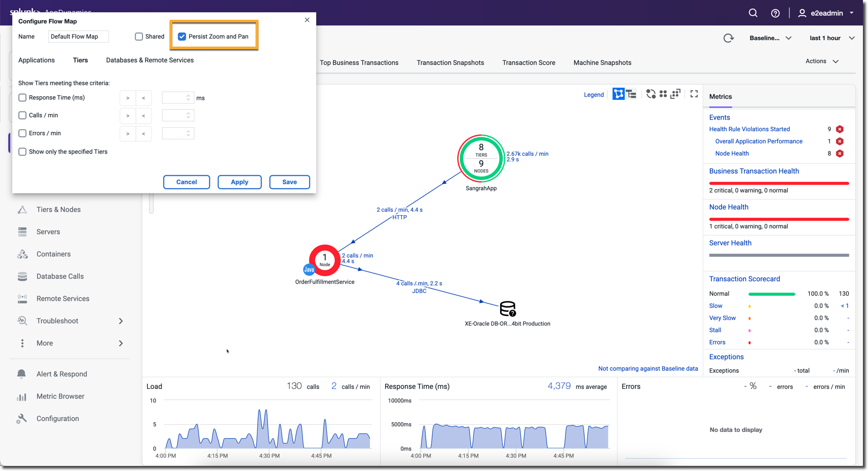Select the OrderFulfillmentService tier node

pyautogui.click(x=325, y=260)
